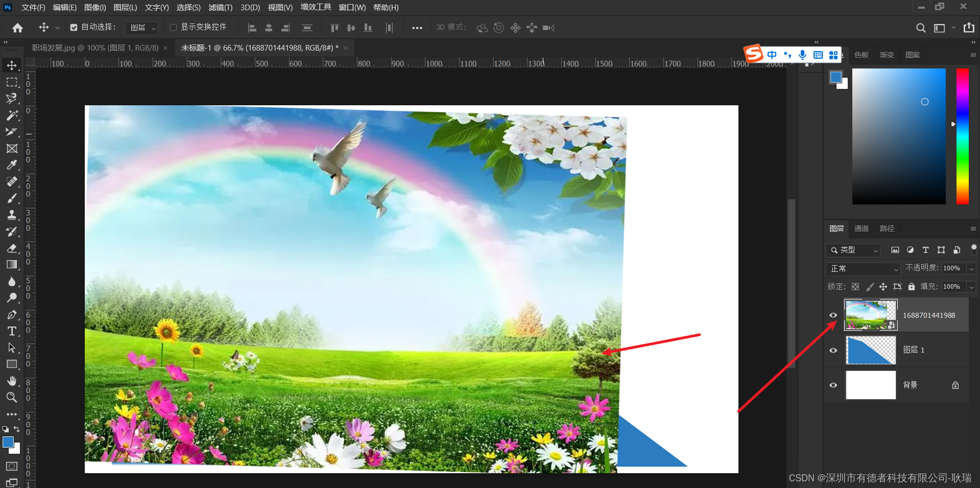Open the Layers panel menu

[973, 228]
